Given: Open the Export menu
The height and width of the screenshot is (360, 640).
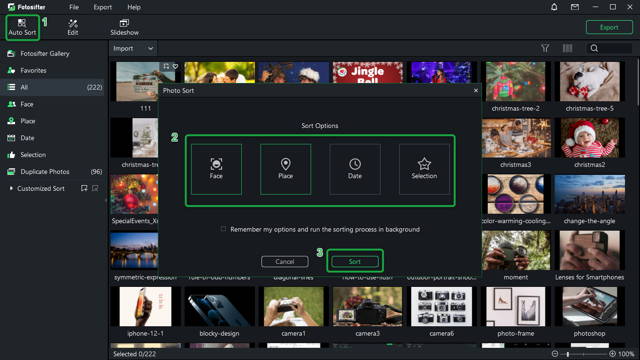Looking at the screenshot, I should [x=102, y=7].
